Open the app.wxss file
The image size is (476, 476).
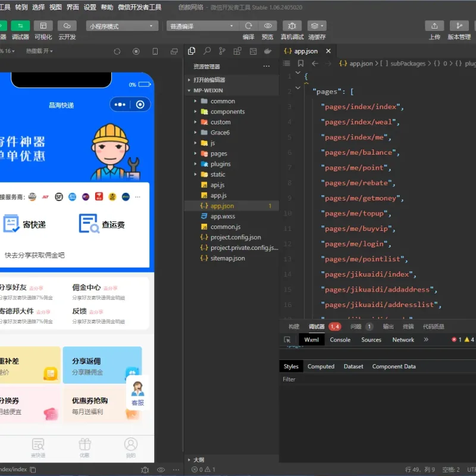(231, 217)
